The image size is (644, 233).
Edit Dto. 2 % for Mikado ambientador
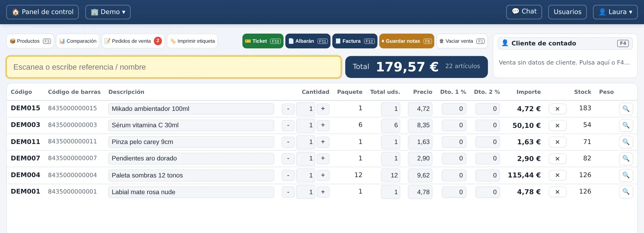(x=488, y=109)
